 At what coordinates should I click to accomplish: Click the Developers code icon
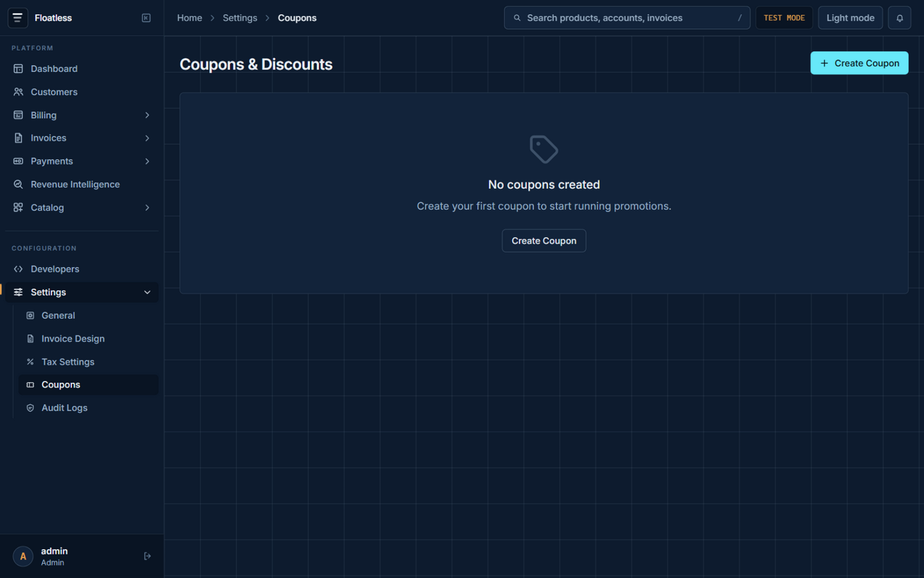coord(18,269)
